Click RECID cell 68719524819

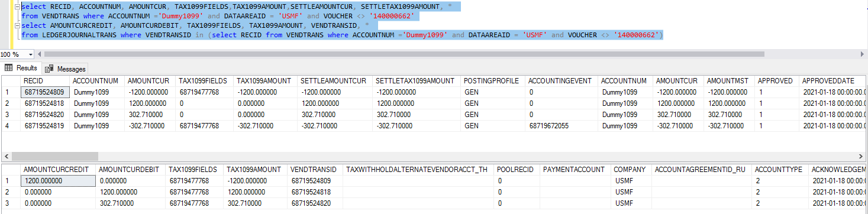[x=45, y=126]
